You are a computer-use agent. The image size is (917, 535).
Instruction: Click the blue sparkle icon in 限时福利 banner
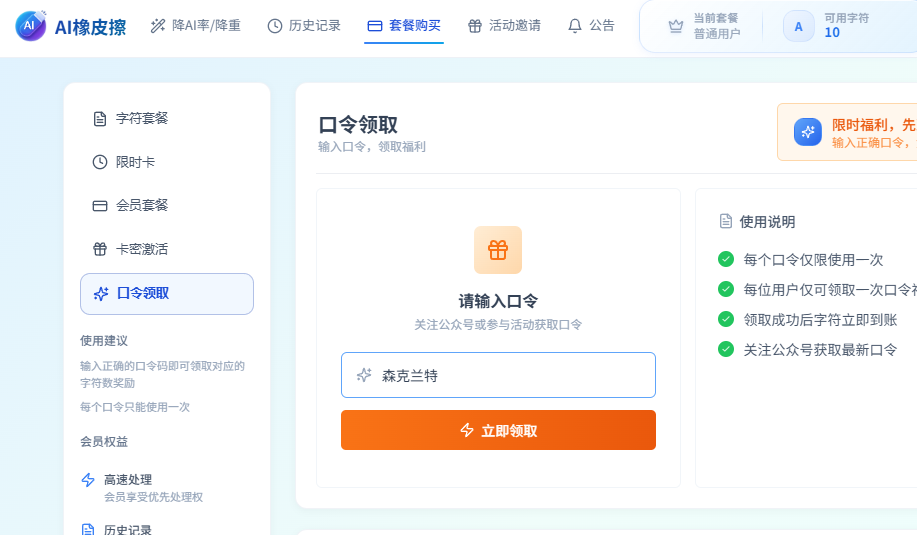(x=808, y=132)
